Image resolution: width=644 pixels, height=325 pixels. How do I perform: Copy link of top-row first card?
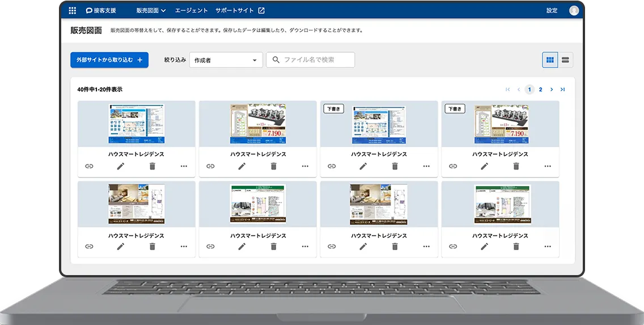click(x=89, y=166)
